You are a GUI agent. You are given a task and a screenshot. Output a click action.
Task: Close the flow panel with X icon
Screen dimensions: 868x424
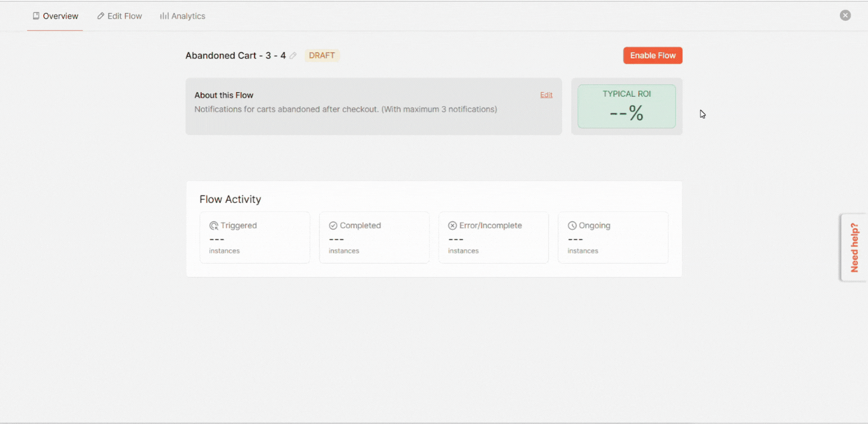point(845,16)
